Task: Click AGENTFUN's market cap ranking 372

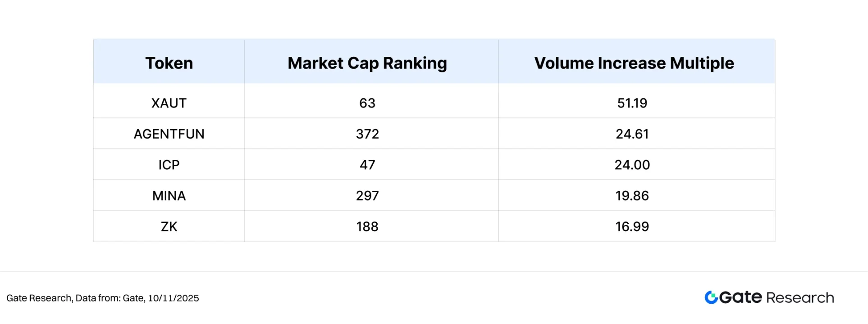Action: (x=367, y=134)
